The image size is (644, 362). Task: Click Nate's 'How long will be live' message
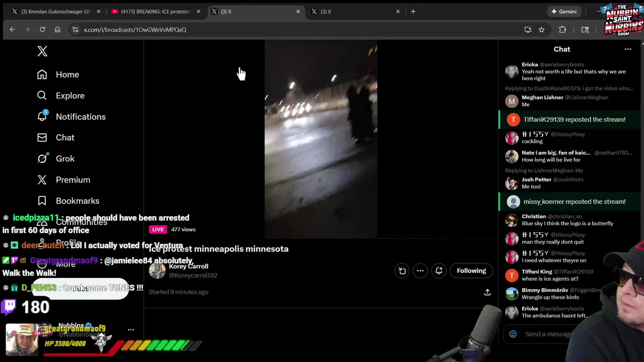(x=551, y=160)
